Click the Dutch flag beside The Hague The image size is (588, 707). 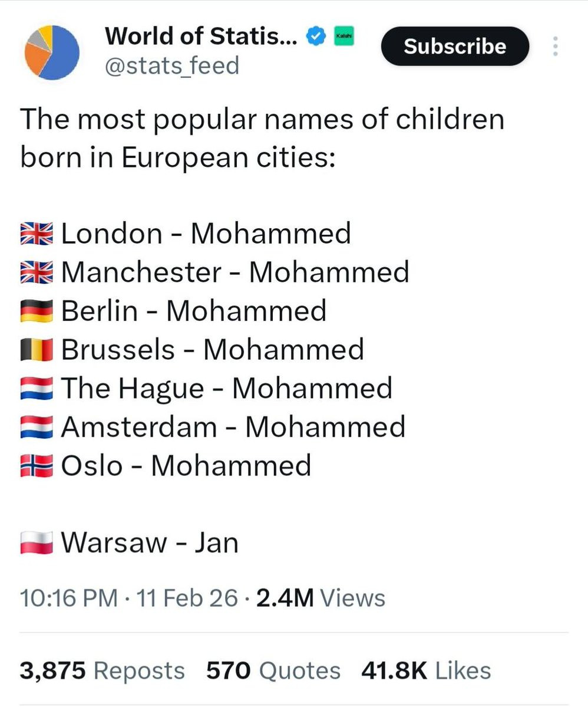[37, 389]
